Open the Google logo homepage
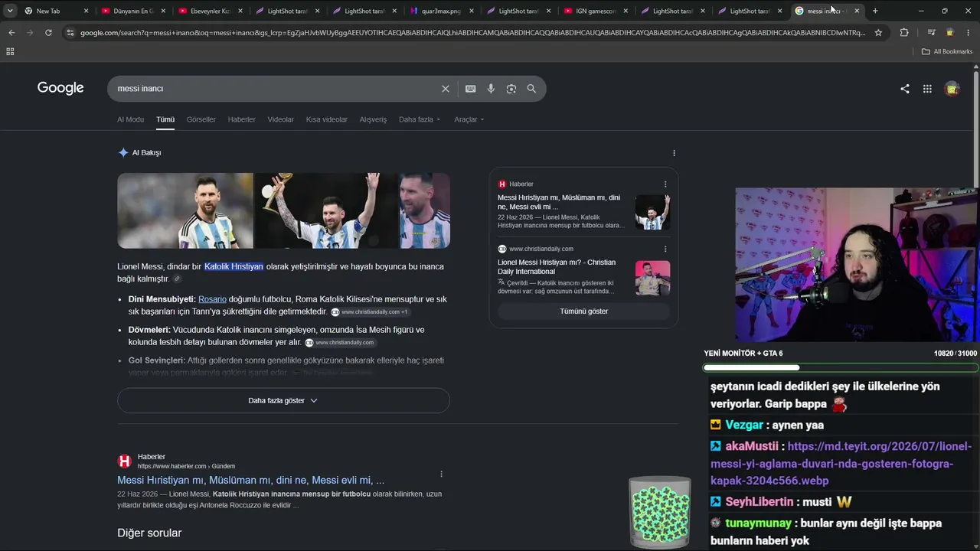The height and width of the screenshot is (551, 980). 60,88
